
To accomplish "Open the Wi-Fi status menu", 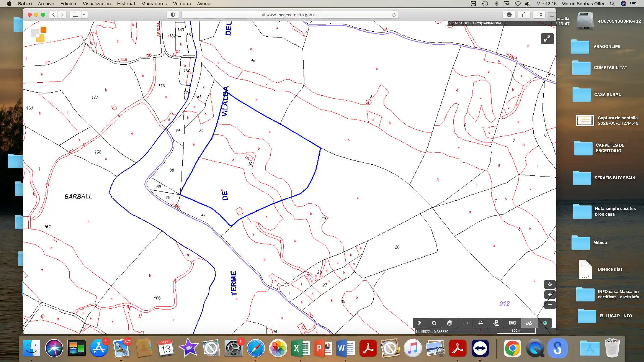I will pos(518,4).
